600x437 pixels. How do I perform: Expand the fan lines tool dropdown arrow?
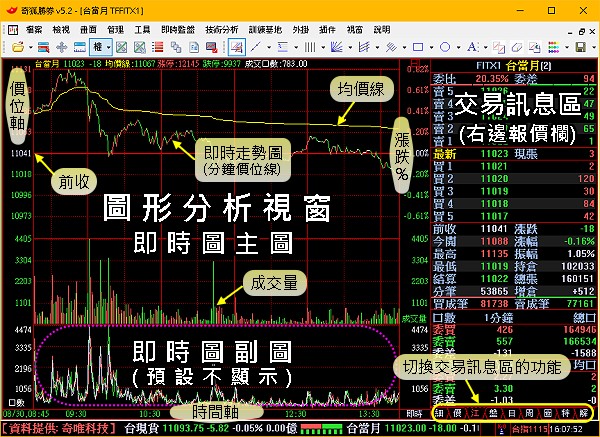pos(350,48)
